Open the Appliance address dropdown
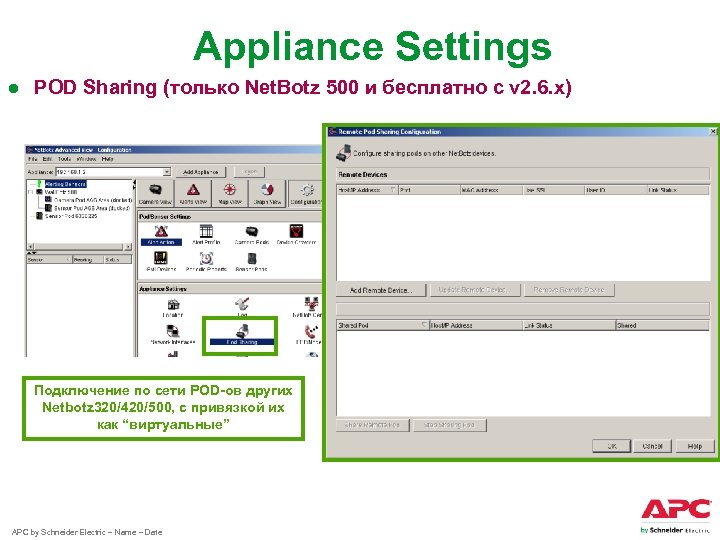This screenshot has width=720, height=540. click(x=167, y=172)
